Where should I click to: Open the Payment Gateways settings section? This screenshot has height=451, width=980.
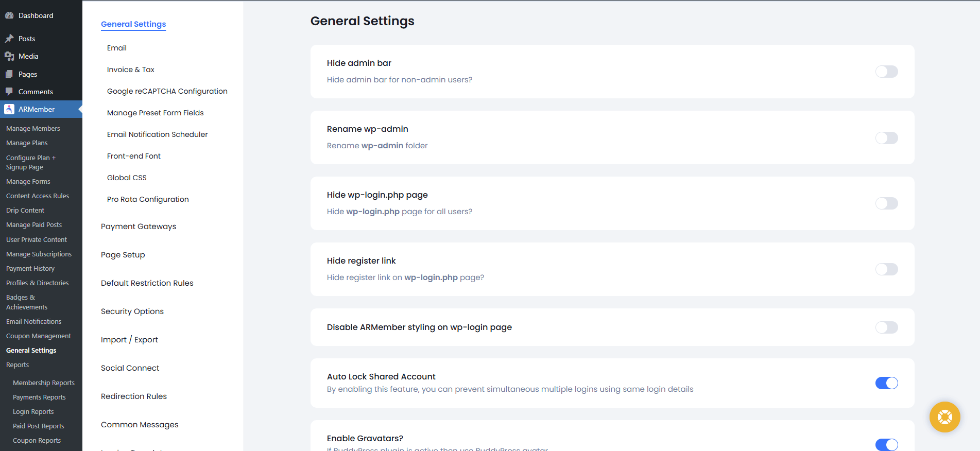pyautogui.click(x=139, y=227)
